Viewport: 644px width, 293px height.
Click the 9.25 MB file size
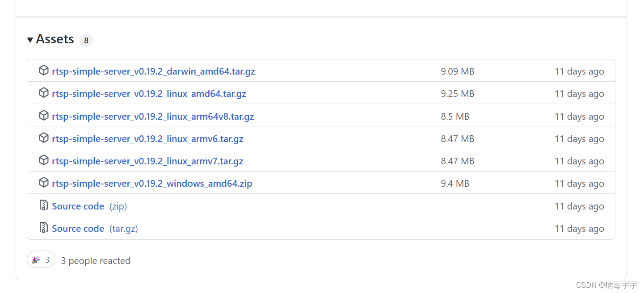tap(457, 93)
